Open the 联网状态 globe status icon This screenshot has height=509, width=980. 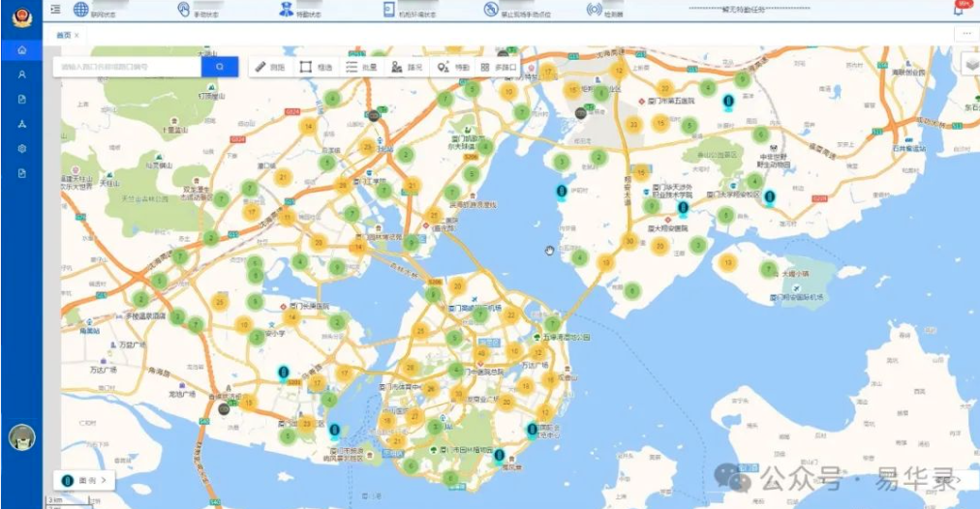[80, 10]
